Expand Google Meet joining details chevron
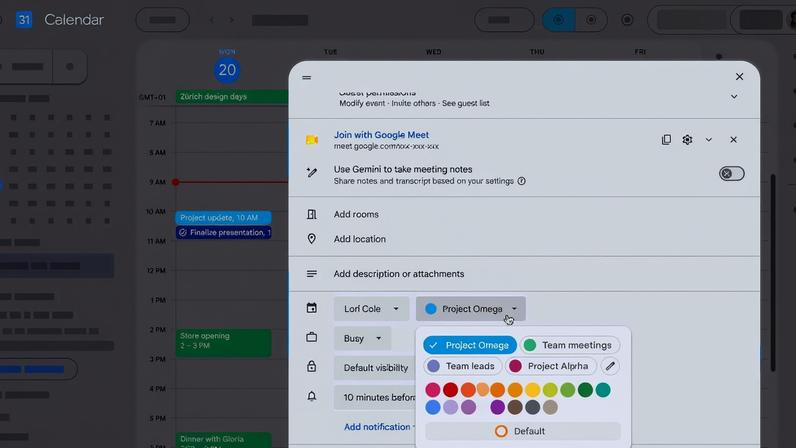This screenshot has width=796, height=448. point(708,140)
